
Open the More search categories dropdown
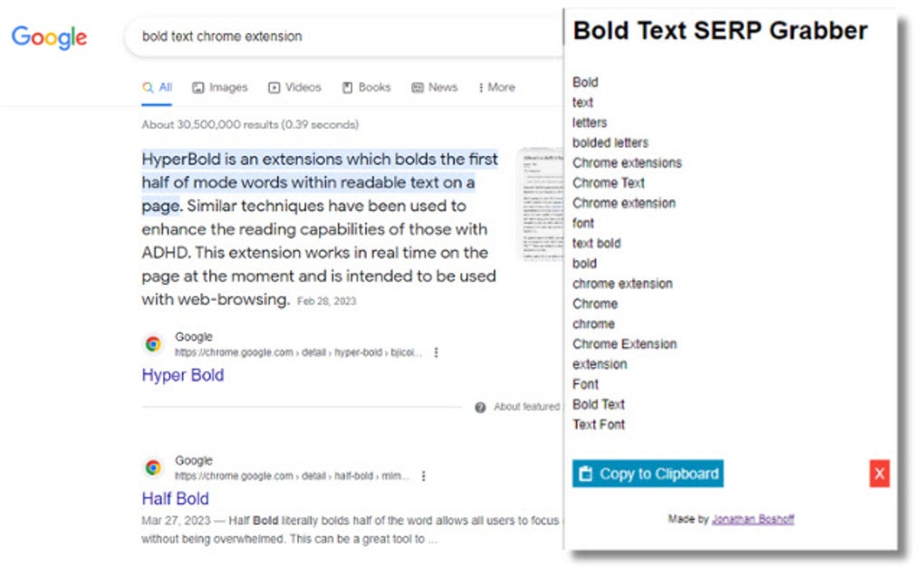(x=497, y=87)
